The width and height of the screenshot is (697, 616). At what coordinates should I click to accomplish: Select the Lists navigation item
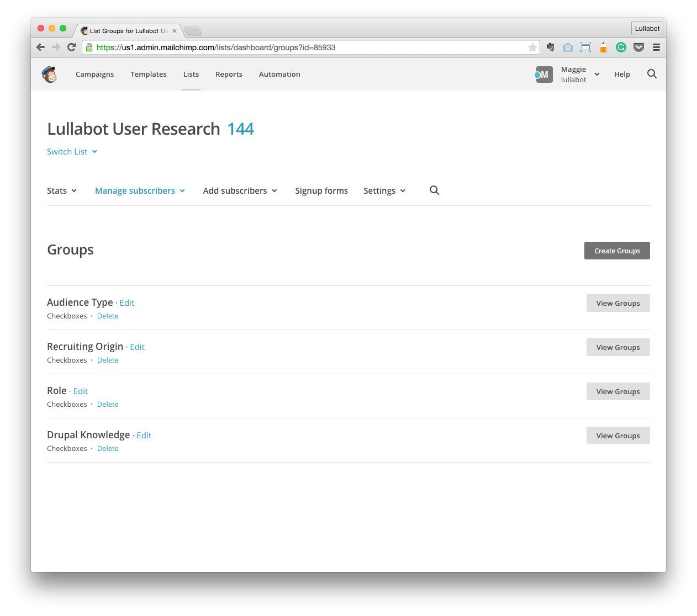[191, 75]
